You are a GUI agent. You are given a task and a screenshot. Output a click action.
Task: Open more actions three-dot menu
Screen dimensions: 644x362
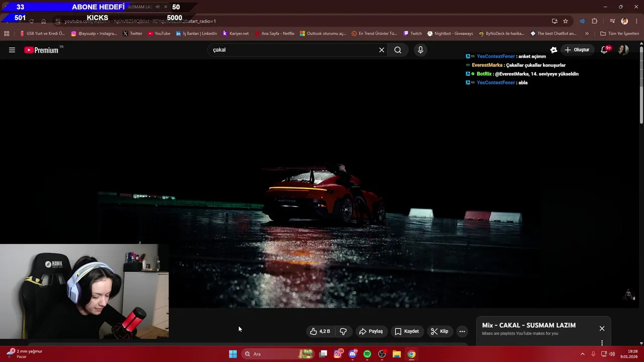(x=462, y=331)
